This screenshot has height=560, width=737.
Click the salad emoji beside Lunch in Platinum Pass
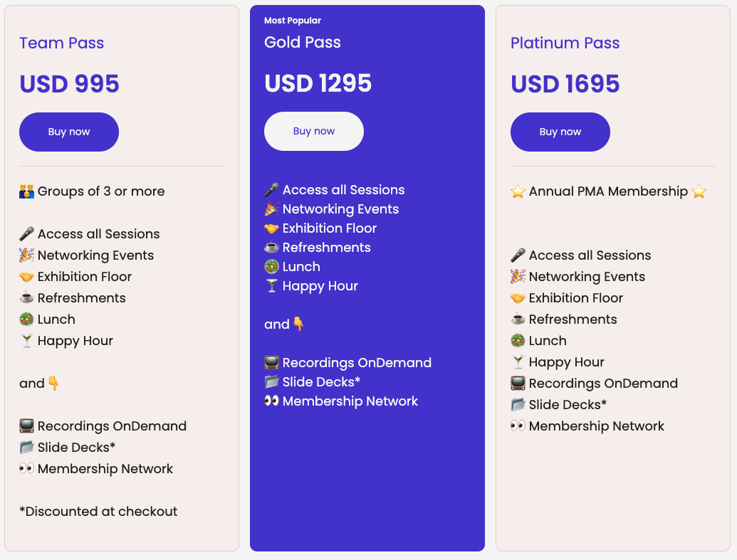(518, 341)
